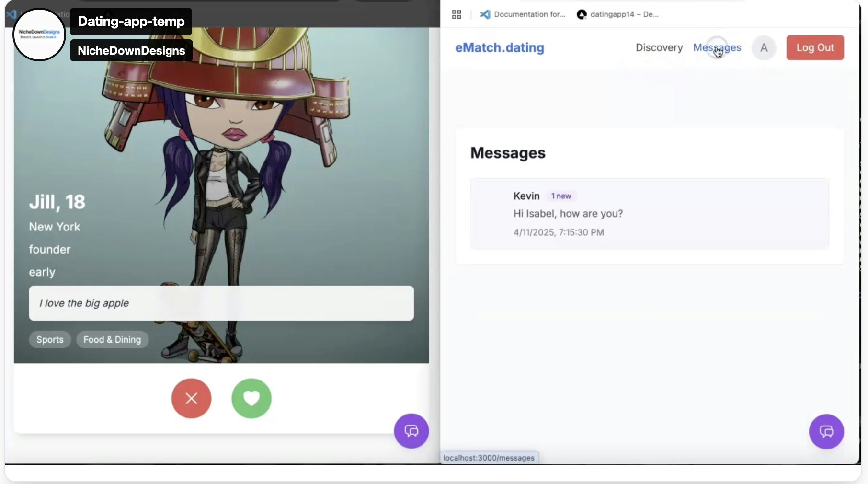Switch to the 'datingapp14' browser tab
Image resolution: width=868 pixels, height=484 pixels.
coord(623,14)
